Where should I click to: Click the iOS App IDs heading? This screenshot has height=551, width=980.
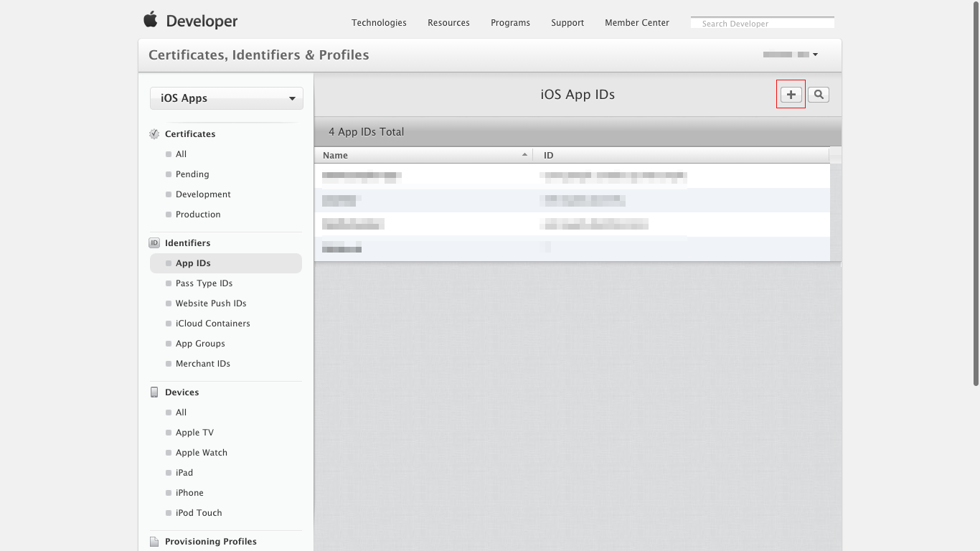coord(578,95)
